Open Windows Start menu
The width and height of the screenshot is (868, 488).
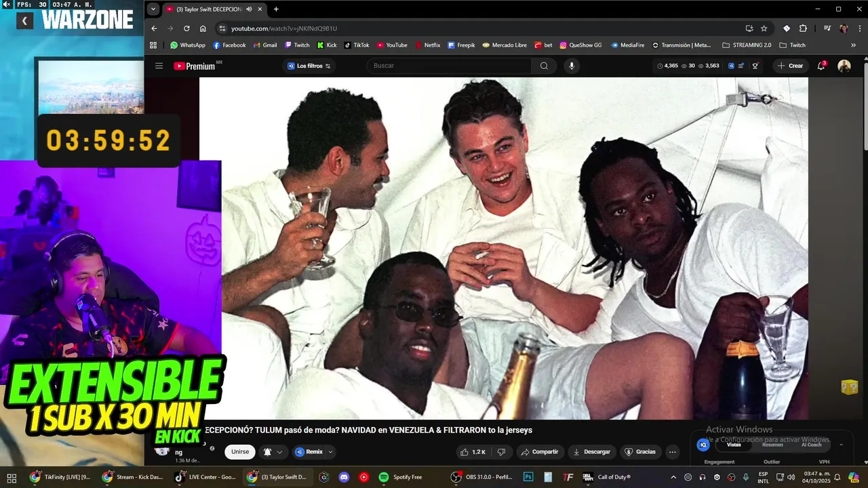pyautogui.click(x=12, y=477)
